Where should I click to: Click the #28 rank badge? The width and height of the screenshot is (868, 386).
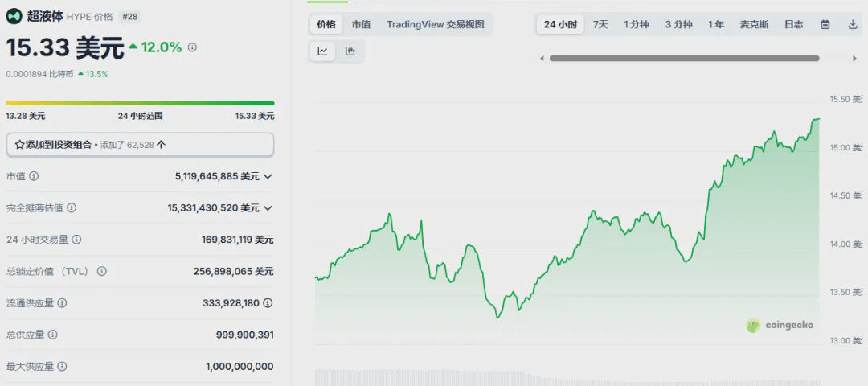[129, 17]
